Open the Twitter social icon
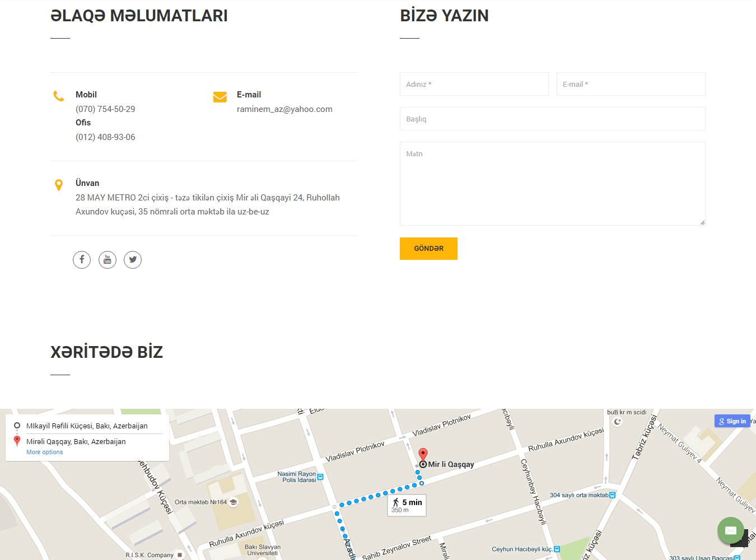The height and width of the screenshot is (560, 756). click(x=133, y=260)
